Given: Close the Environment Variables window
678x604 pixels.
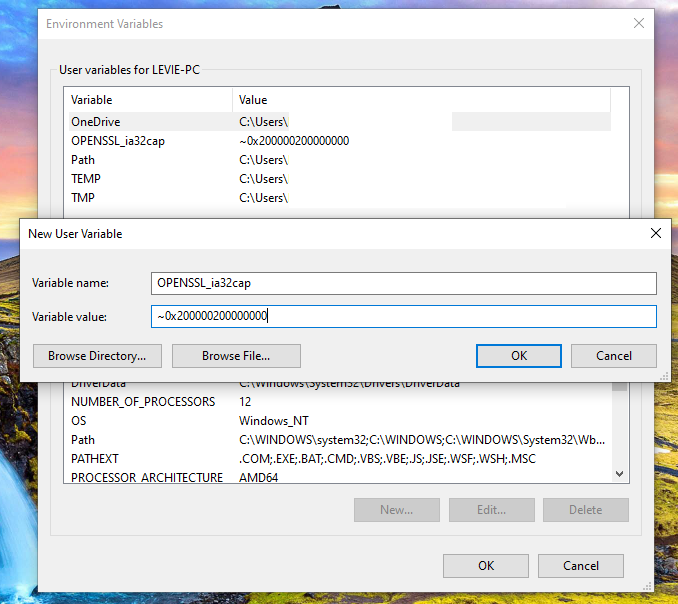Looking at the screenshot, I should pyautogui.click(x=638, y=23).
